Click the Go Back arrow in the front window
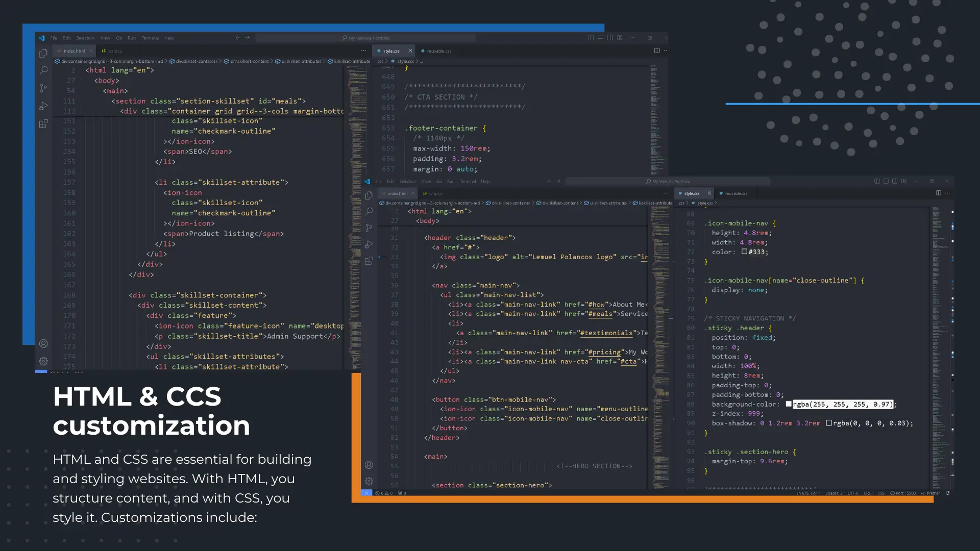 click(x=549, y=181)
